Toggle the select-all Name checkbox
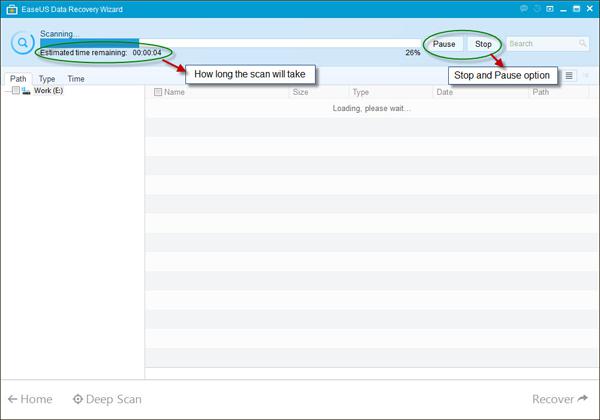The image size is (600, 420). [x=157, y=92]
